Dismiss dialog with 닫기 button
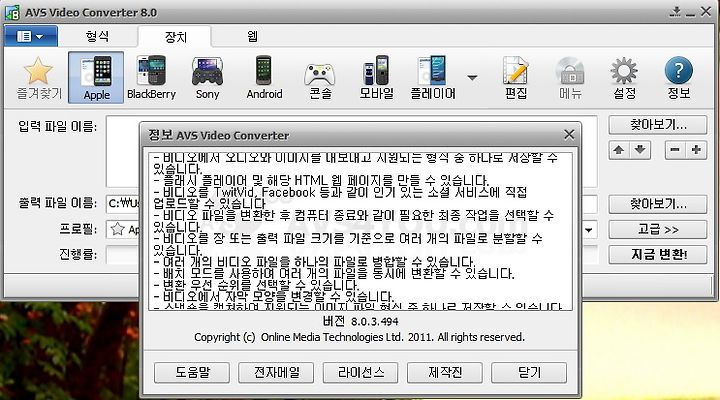 click(x=529, y=372)
